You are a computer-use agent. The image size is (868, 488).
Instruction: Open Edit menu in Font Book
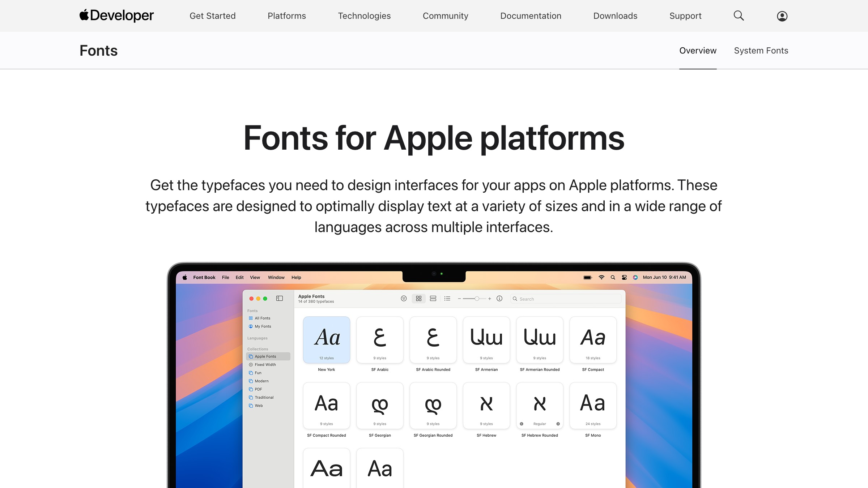pos(239,277)
